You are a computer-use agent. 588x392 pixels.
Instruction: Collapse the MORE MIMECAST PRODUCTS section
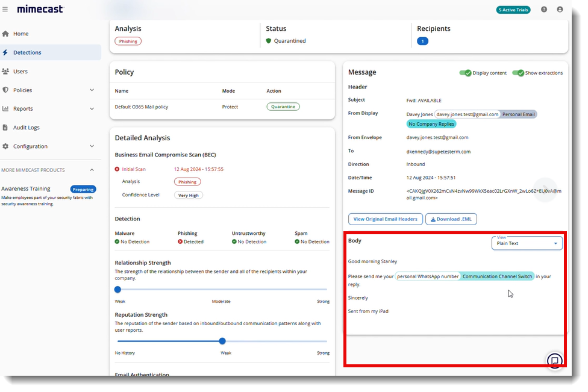click(x=92, y=169)
